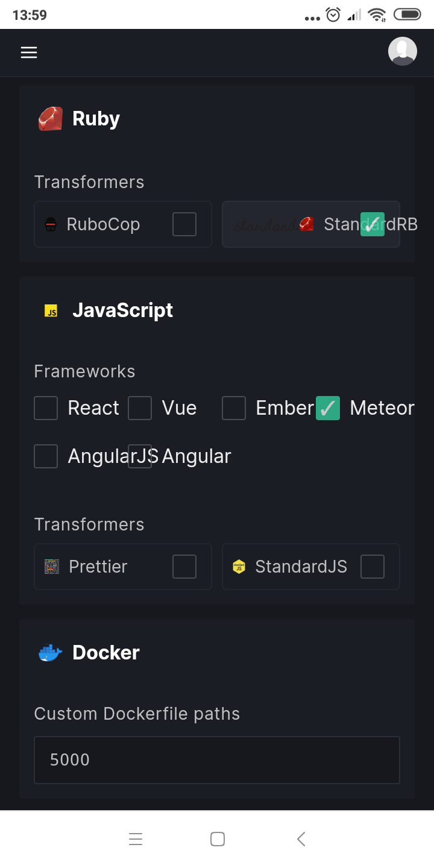Viewport: 434px width, 868px height.
Task: Enable the RuboCop transformer checkbox
Action: pyautogui.click(x=184, y=224)
